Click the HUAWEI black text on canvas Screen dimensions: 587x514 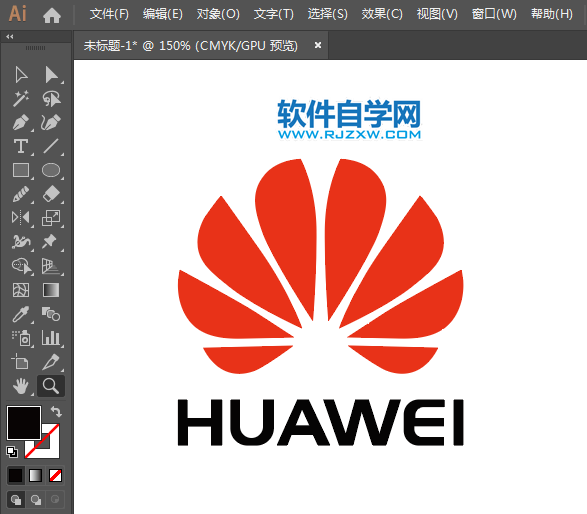click(320, 422)
